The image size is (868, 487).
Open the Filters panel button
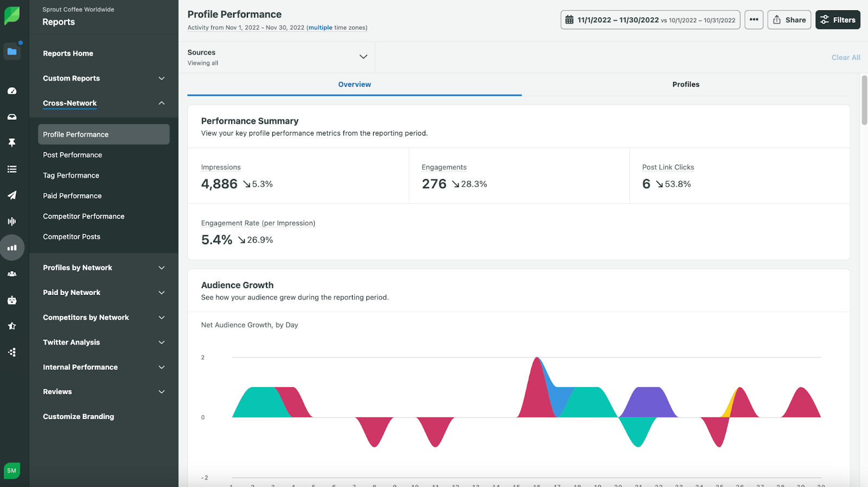click(x=838, y=20)
